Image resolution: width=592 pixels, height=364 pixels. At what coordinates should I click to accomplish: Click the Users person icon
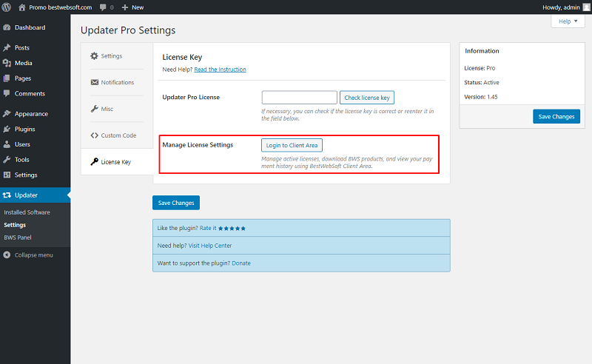[x=7, y=144]
